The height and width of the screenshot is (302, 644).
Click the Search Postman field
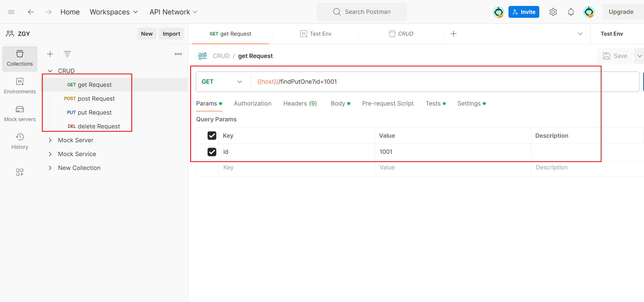coord(362,12)
